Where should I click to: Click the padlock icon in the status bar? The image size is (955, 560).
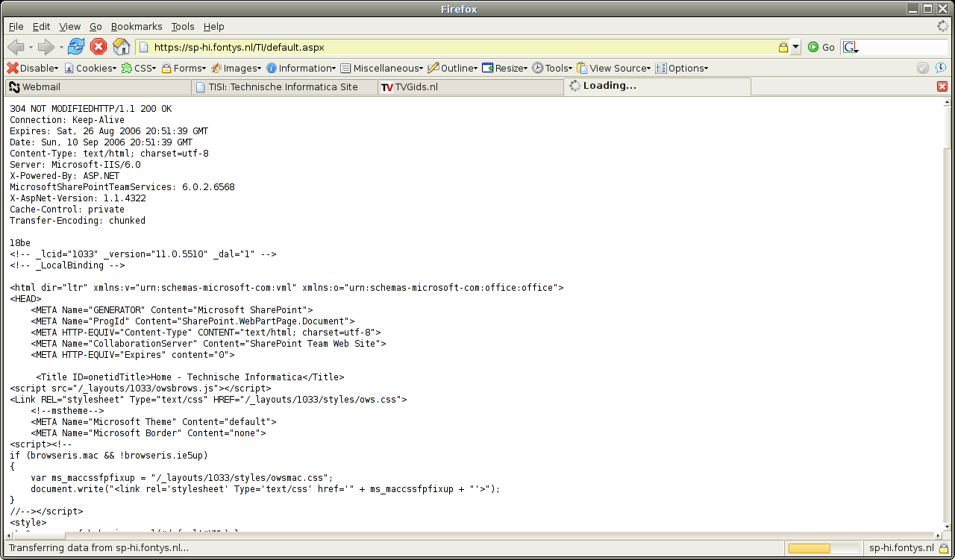point(943,548)
